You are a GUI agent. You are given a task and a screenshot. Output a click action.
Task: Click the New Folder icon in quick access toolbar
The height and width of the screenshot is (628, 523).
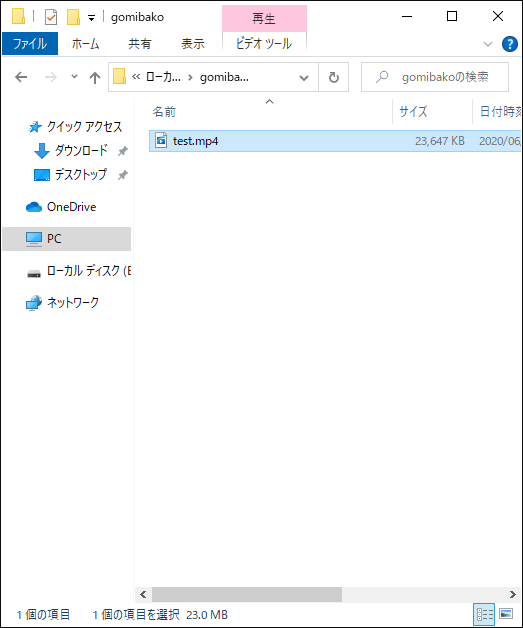tap(73, 17)
